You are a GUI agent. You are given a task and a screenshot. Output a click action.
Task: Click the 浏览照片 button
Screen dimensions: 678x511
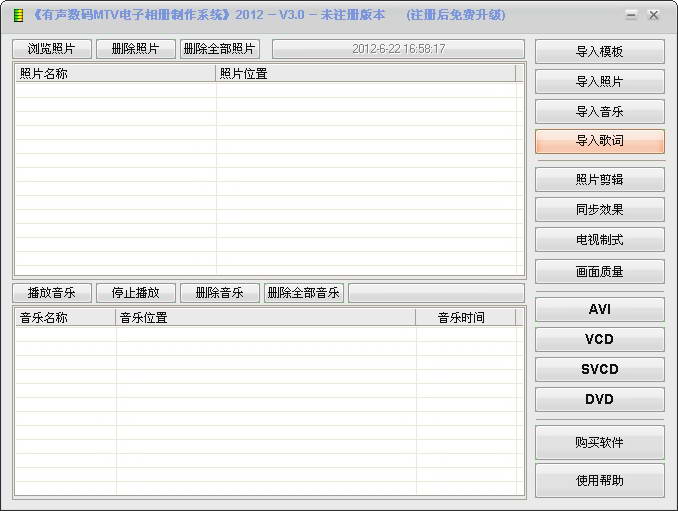(52, 49)
